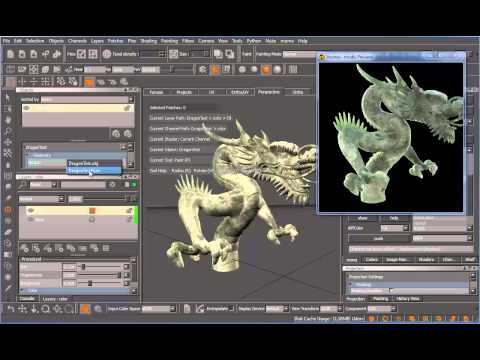The width and height of the screenshot is (480, 360).
Task: Click first add-layer icon below layers list
Action: (24, 248)
